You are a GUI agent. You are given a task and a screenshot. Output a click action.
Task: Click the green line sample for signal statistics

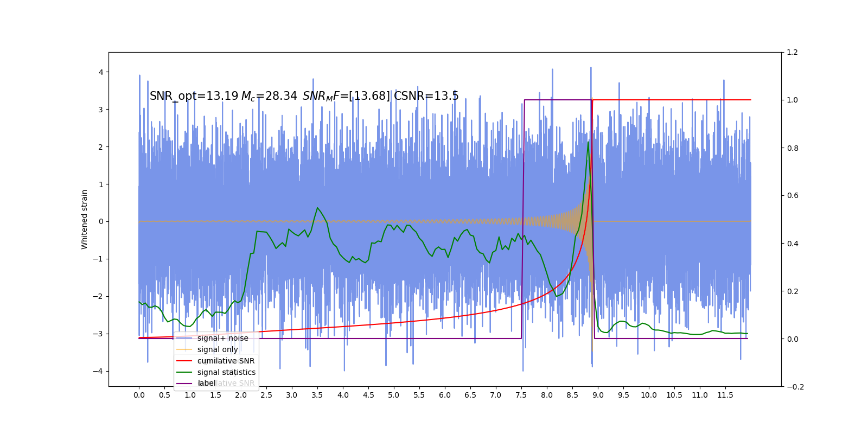(x=184, y=372)
